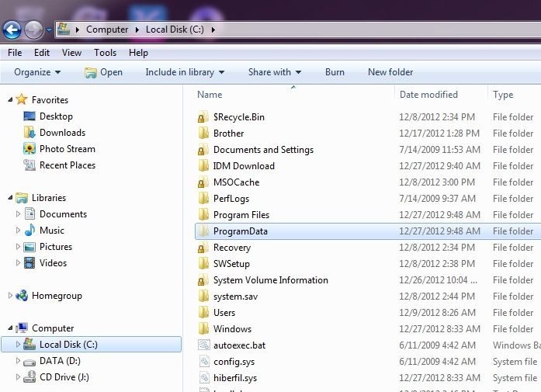
Task: Select Computer in the address breadcrumb
Action: coord(107,29)
